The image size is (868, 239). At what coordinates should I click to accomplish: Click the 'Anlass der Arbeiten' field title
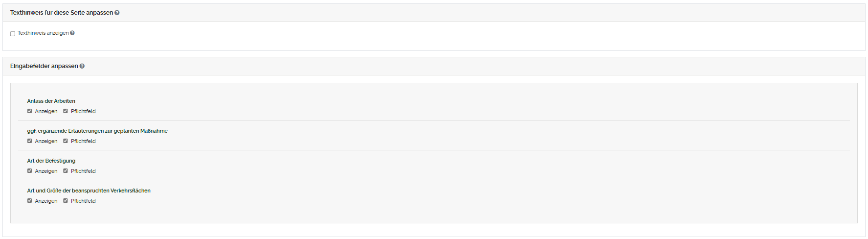[51, 101]
